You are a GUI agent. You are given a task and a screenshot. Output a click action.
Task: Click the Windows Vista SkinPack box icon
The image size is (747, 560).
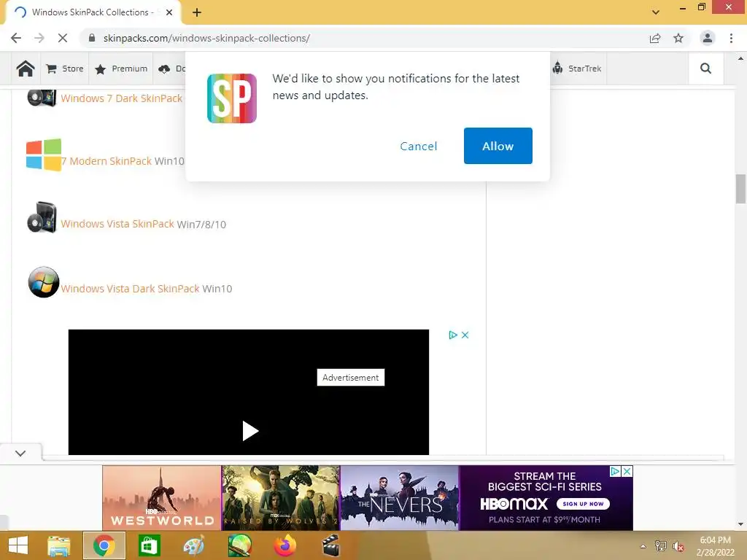click(42, 217)
